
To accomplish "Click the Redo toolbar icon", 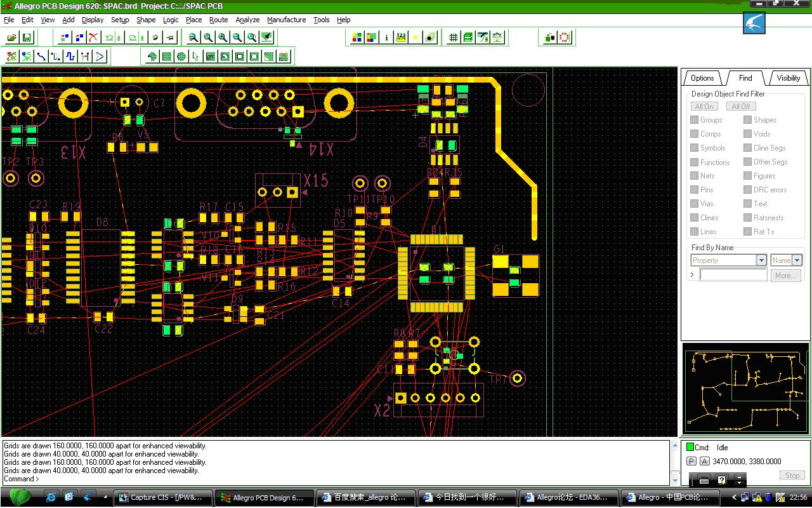I will coord(133,38).
